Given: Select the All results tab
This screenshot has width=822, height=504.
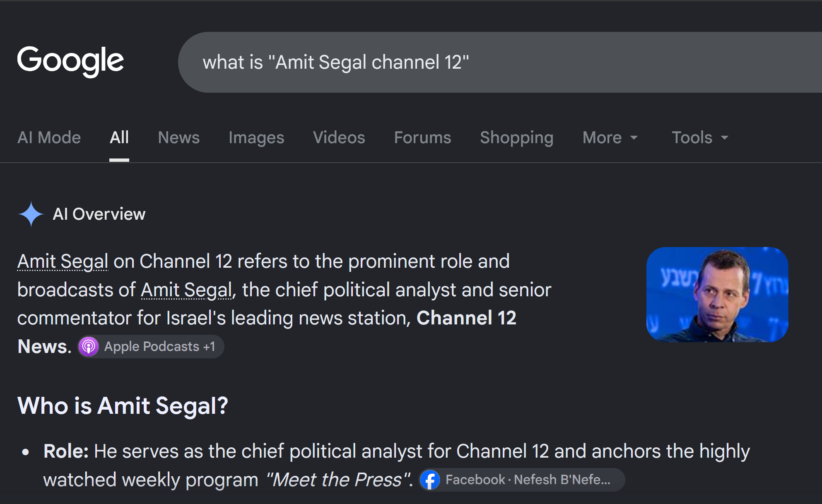Looking at the screenshot, I should (119, 137).
